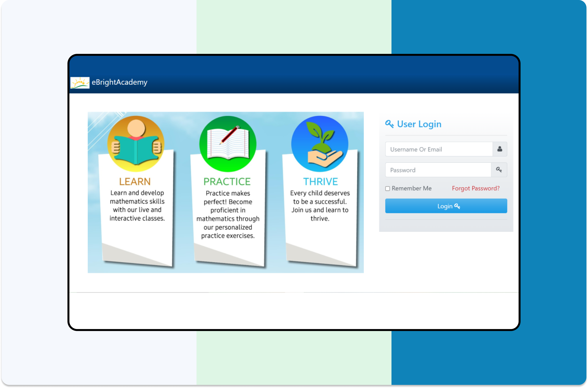Image resolution: width=588 pixels, height=388 pixels.
Task: Click the orange LEARN heading
Action: (x=135, y=182)
